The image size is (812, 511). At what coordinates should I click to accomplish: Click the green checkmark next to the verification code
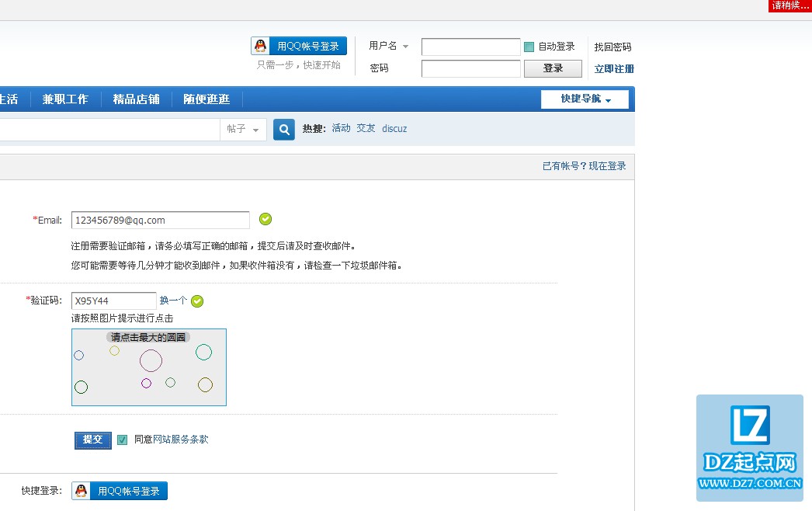(197, 301)
